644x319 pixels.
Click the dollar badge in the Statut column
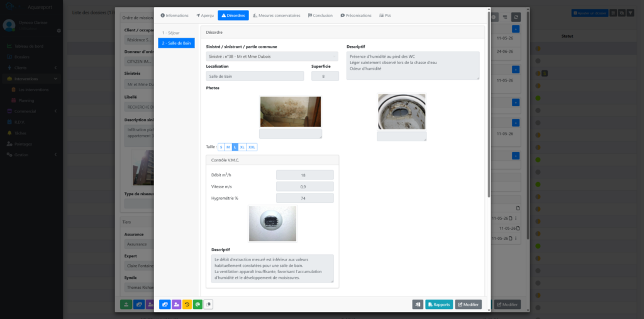tap(545, 73)
